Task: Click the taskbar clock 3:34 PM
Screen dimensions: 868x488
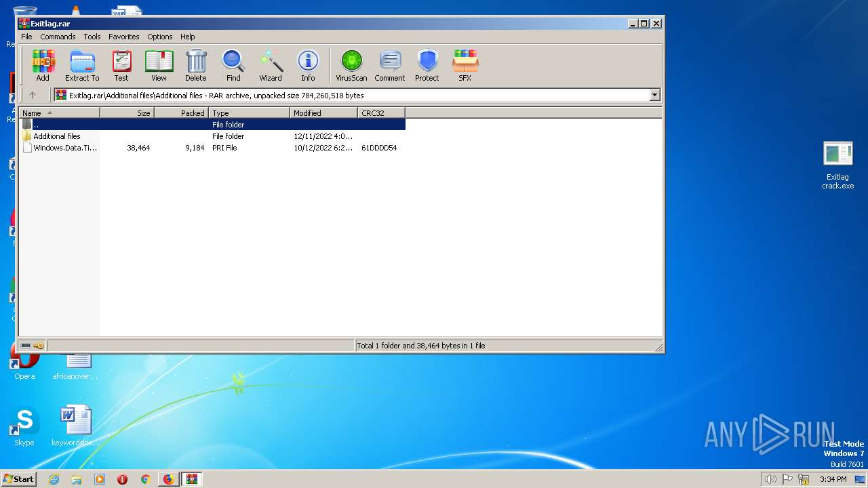Action: pyautogui.click(x=833, y=479)
